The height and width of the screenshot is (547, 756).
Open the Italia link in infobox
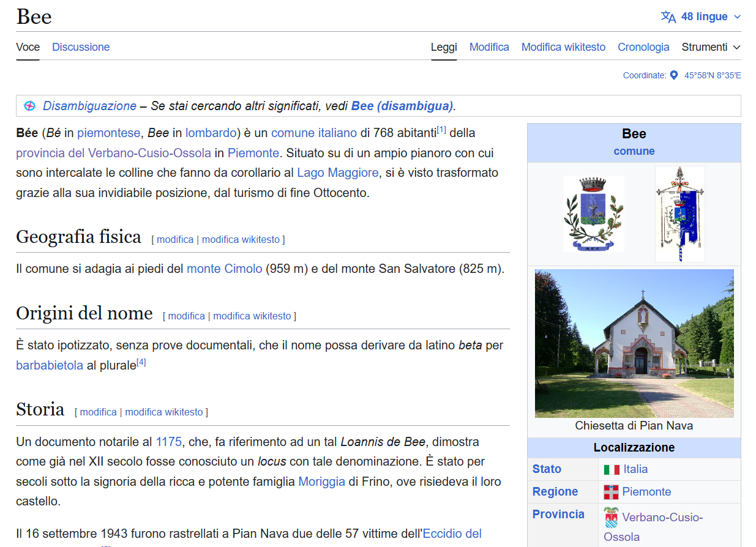[x=635, y=469]
